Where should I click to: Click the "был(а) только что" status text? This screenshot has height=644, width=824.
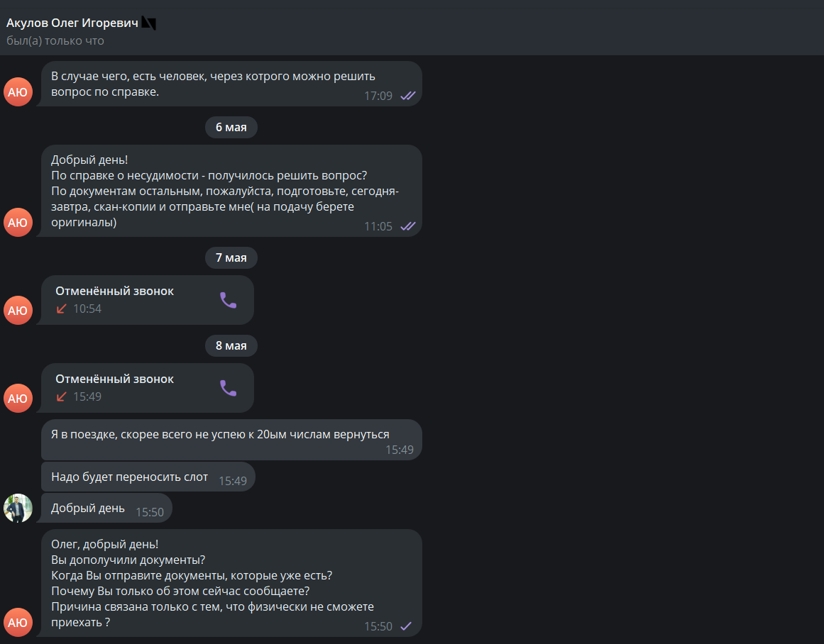pyautogui.click(x=55, y=41)
